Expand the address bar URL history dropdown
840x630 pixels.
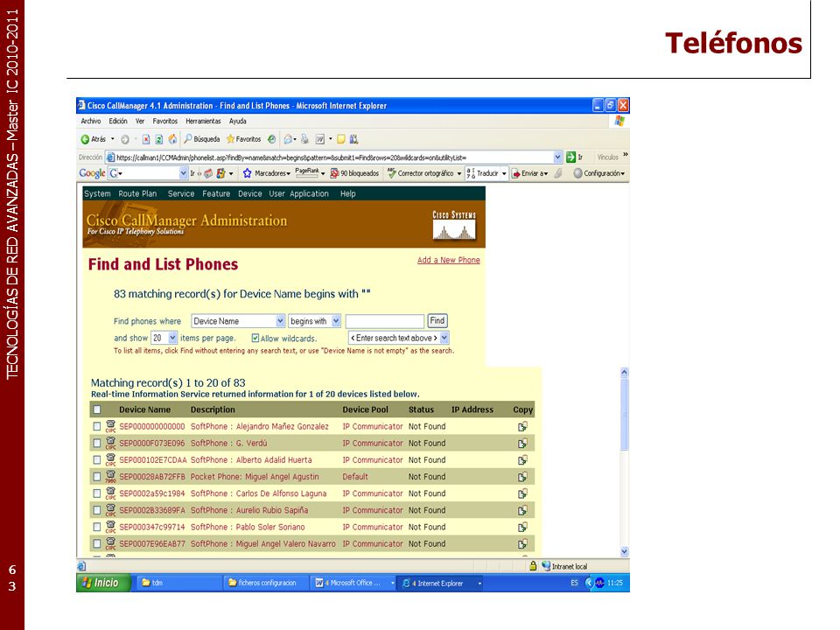point(557,157)
